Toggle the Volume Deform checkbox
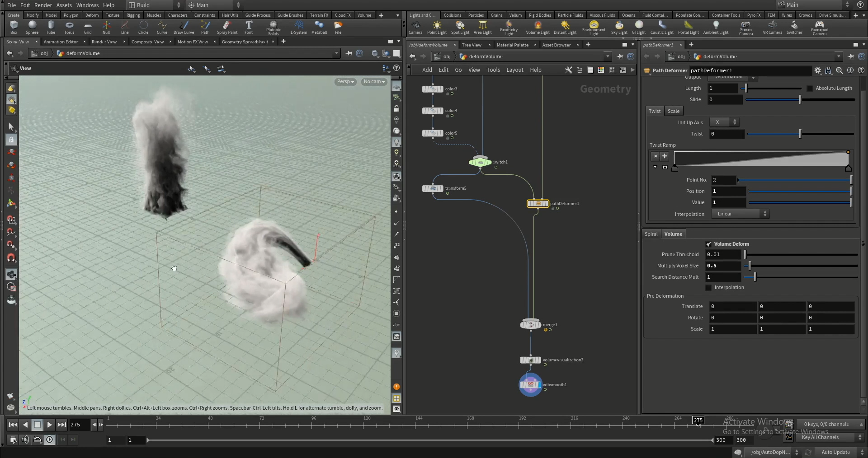 pos(708,244)
